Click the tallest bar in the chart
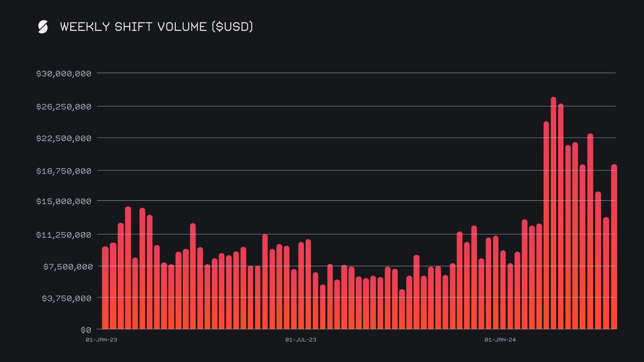 click(553, 215)
